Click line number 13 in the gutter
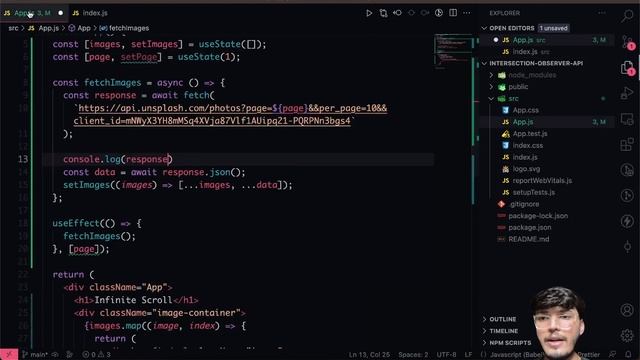 point(23,160)
